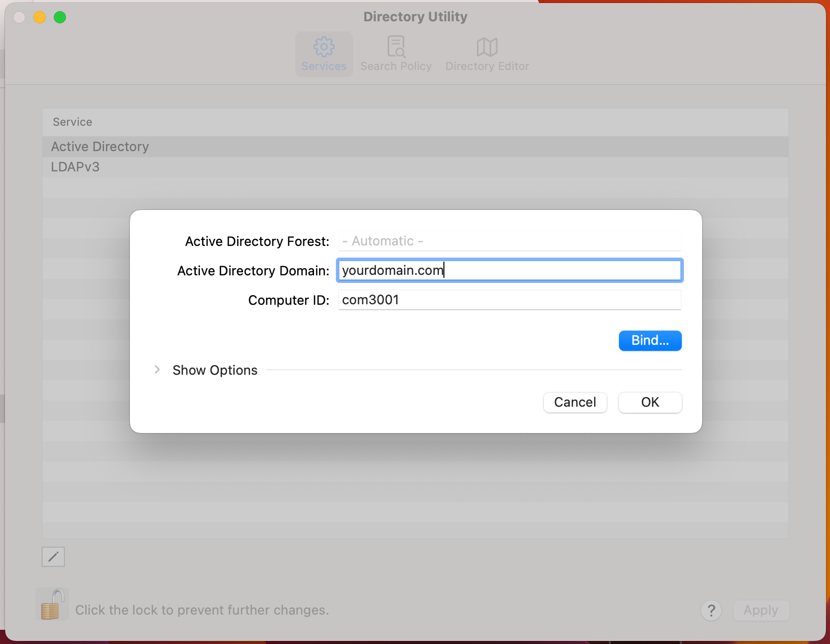This screenshot has height=644, width=830.
Task: Open help with the question mark button
Action: tap(711, 611)
